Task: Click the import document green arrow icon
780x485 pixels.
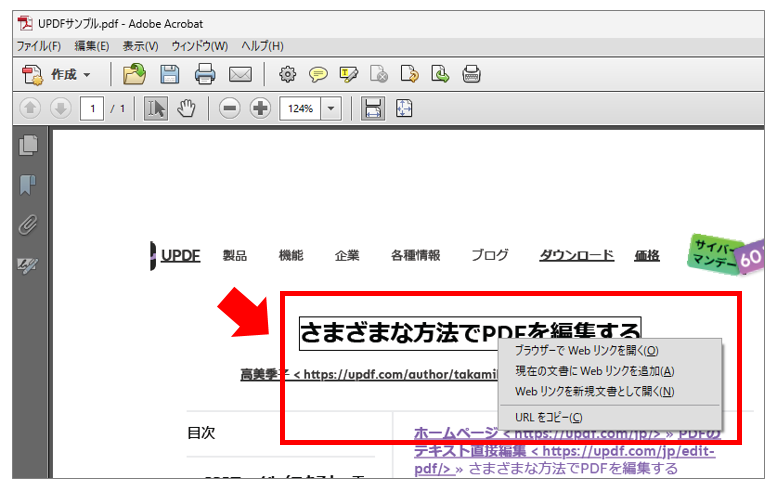Action: [x=440, y=75]
